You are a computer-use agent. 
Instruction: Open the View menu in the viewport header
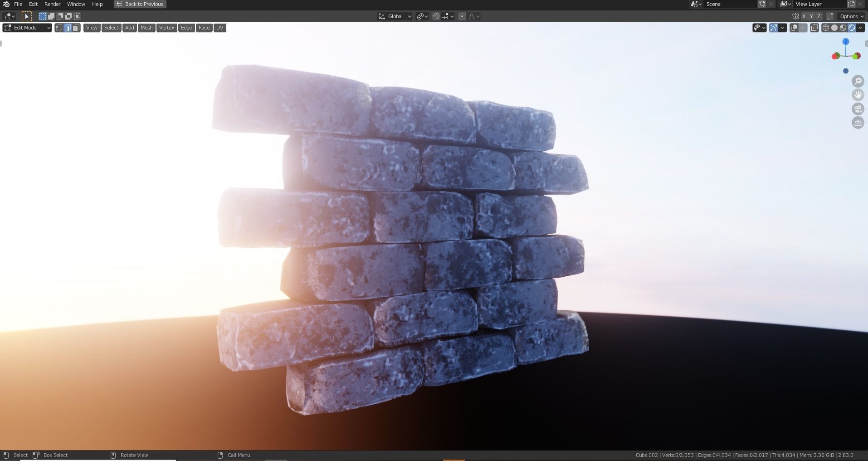92,28
